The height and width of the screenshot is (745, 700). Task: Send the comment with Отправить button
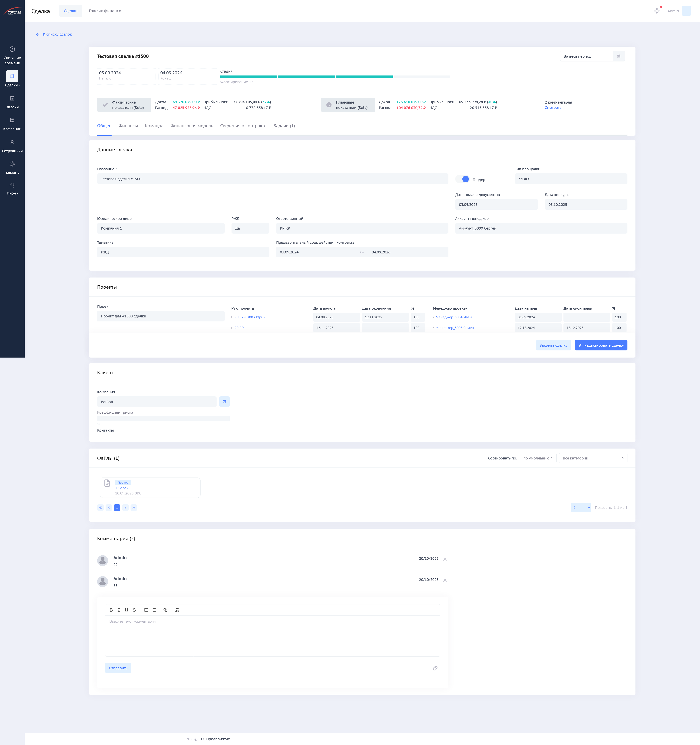118,668
